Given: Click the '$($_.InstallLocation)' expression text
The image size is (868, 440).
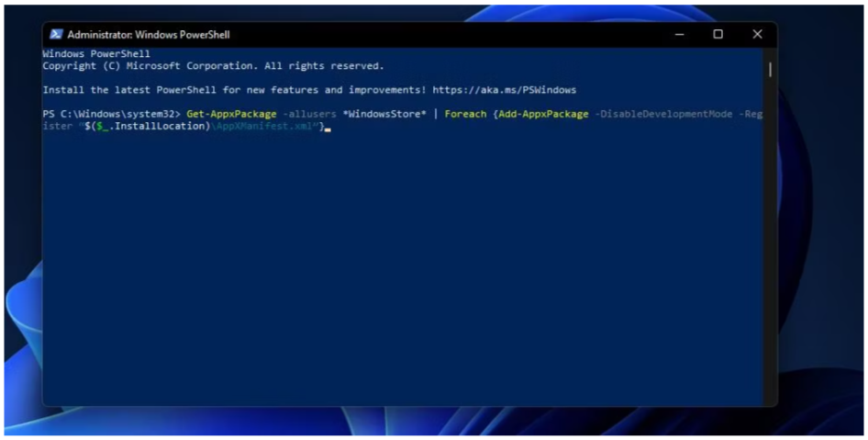Looking at the screenshot, I should [x=148, y=127].
